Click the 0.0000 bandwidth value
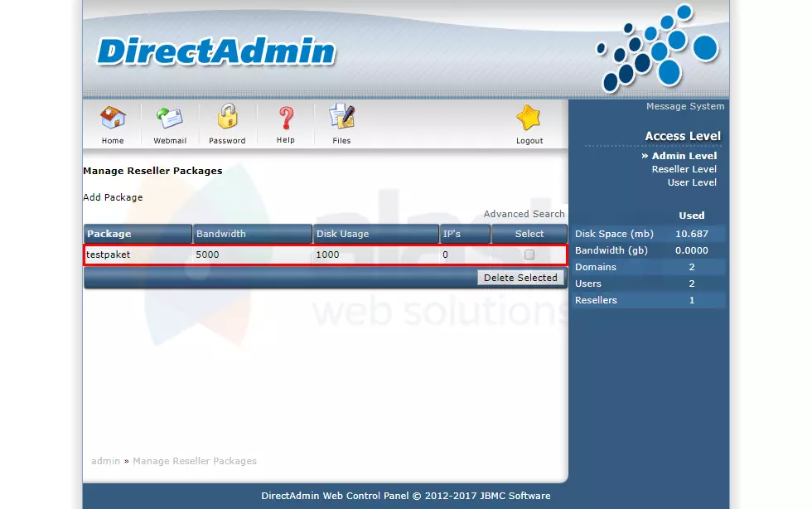 [691, 250]
